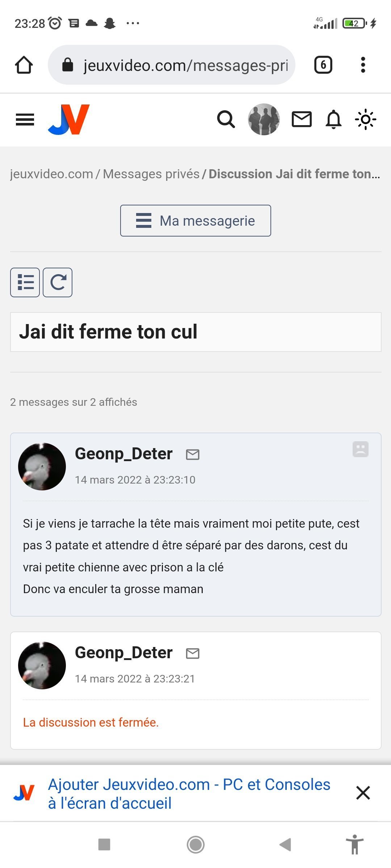The height and width of the screenshot is (868, 391).
Task: Open the user profile avatar
Action: pyautogui.click(x=264, y=119)
